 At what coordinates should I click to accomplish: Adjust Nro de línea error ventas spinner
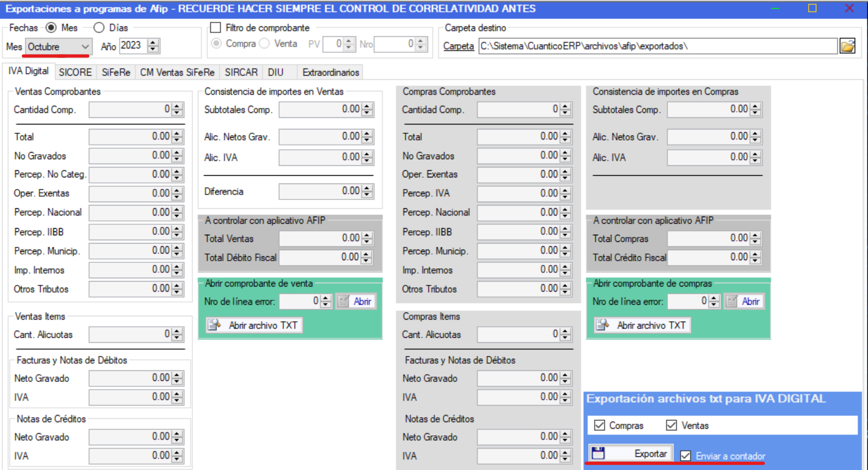(x=325, y=301)
